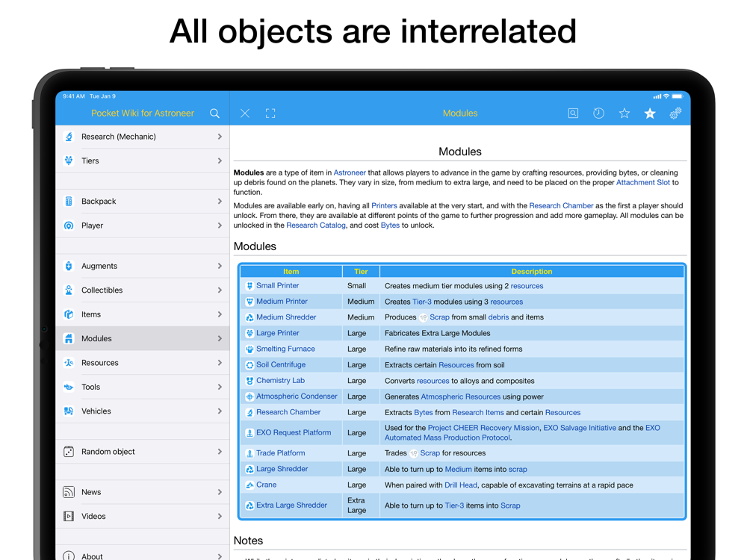Follow the Bytes link in intro paragraph
Image resolution: width=747 pixels, height=560 pixels.
pos(390,225)
